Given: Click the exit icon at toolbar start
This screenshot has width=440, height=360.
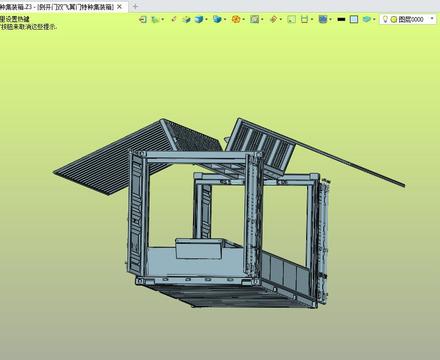Looking at the screenshot, I should click(143, 19).
